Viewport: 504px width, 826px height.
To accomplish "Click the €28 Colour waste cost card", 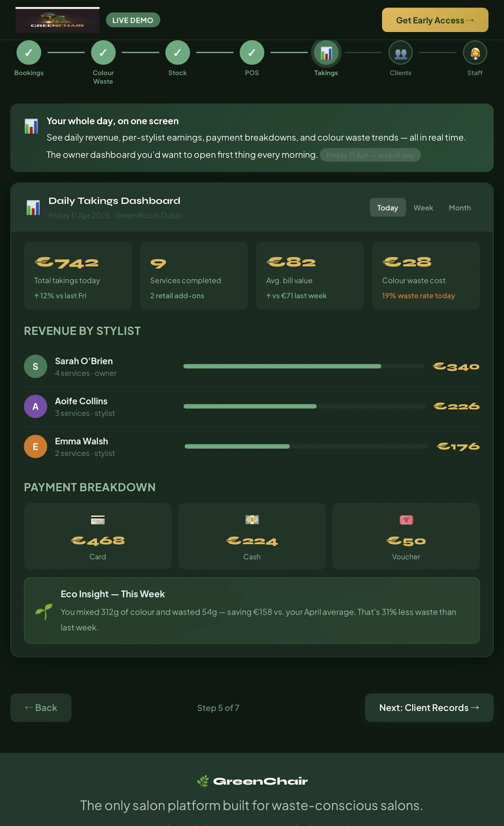I will (426, 276).
